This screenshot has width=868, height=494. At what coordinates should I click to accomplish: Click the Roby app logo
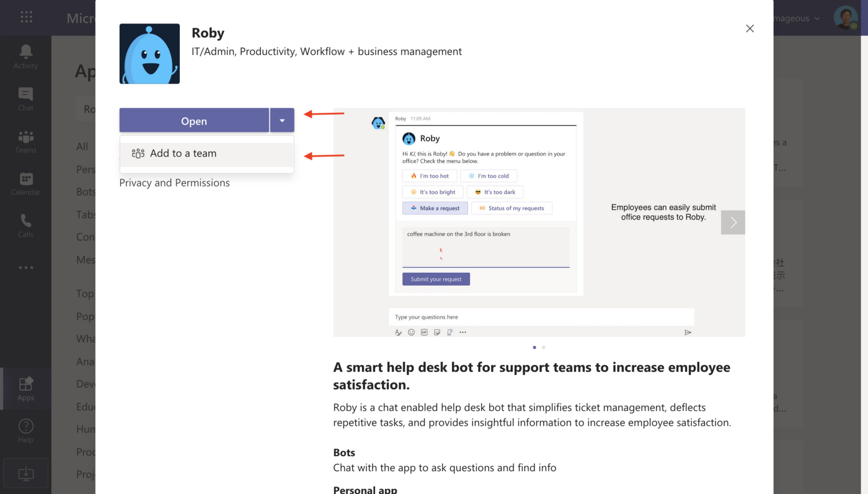(x=149, y=54)
